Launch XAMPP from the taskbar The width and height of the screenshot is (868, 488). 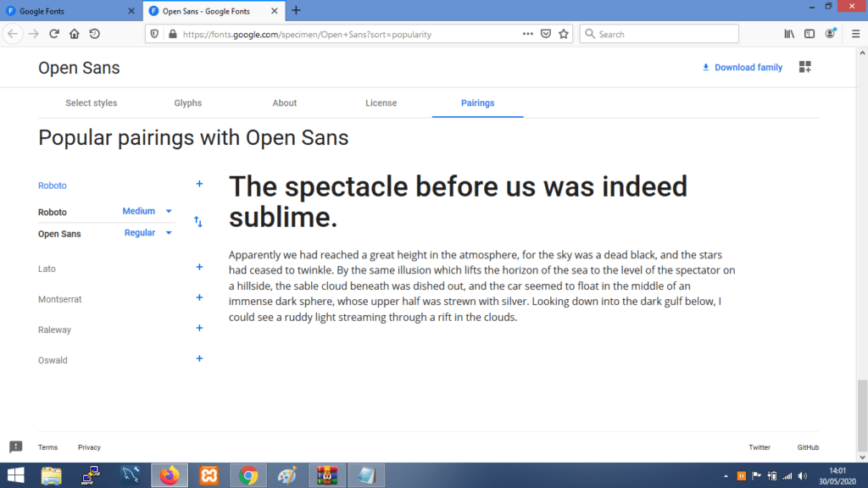pos(209,475)
